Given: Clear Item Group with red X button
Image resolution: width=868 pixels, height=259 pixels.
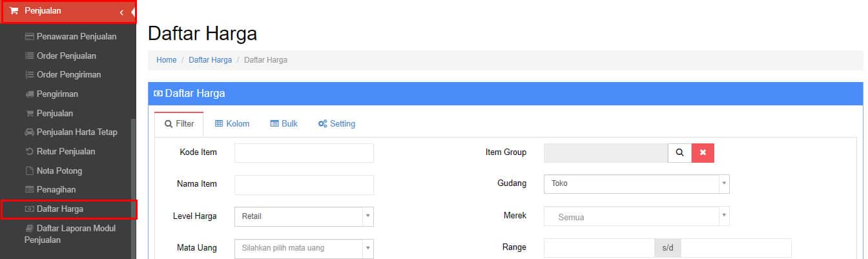Looking at the screenshot, I should pos(703,152).
